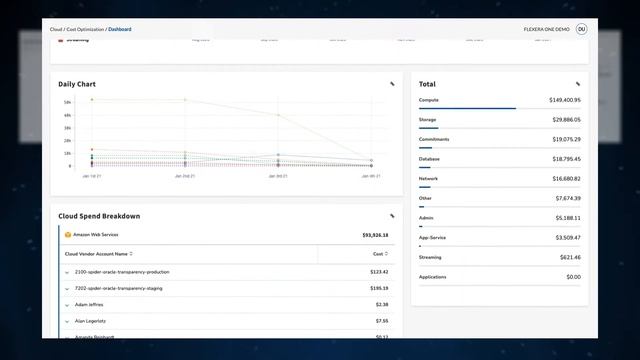Click the $7.55 cost value
Viewport: 640px width, 360px height.
click(x=382, y=321)
